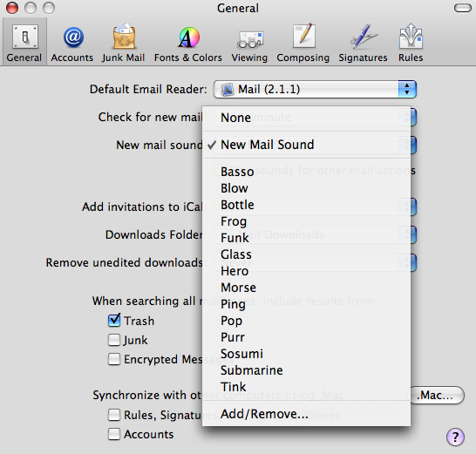Screen dimensions: 476x454
Task: Pick the Blow sound
Action: (306, 188)
